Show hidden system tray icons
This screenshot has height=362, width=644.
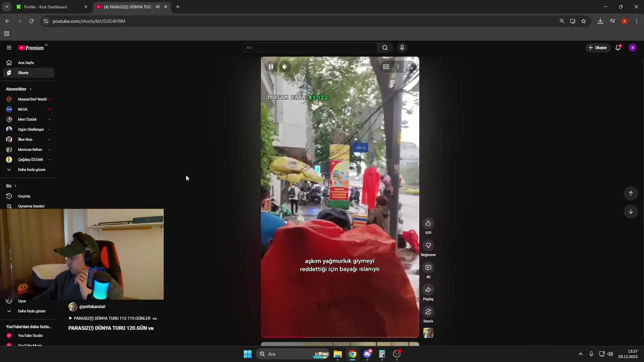click(x=580, y=354)
